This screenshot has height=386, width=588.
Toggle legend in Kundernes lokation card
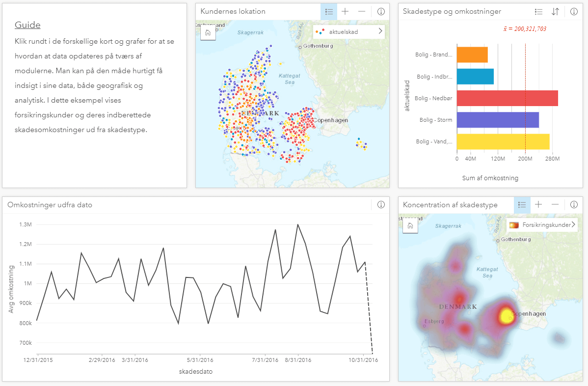[329, 12]
